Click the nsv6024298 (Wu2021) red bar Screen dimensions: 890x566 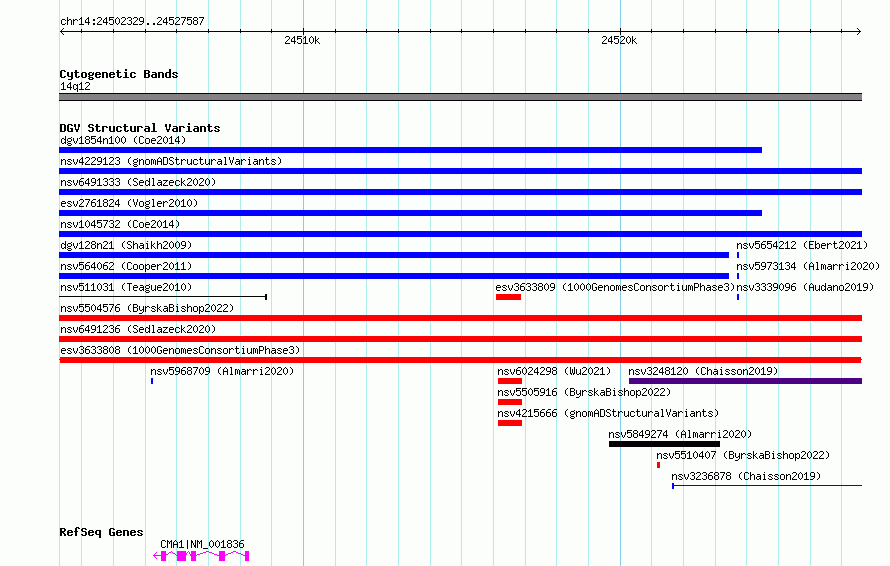click(x=510, y=381)
